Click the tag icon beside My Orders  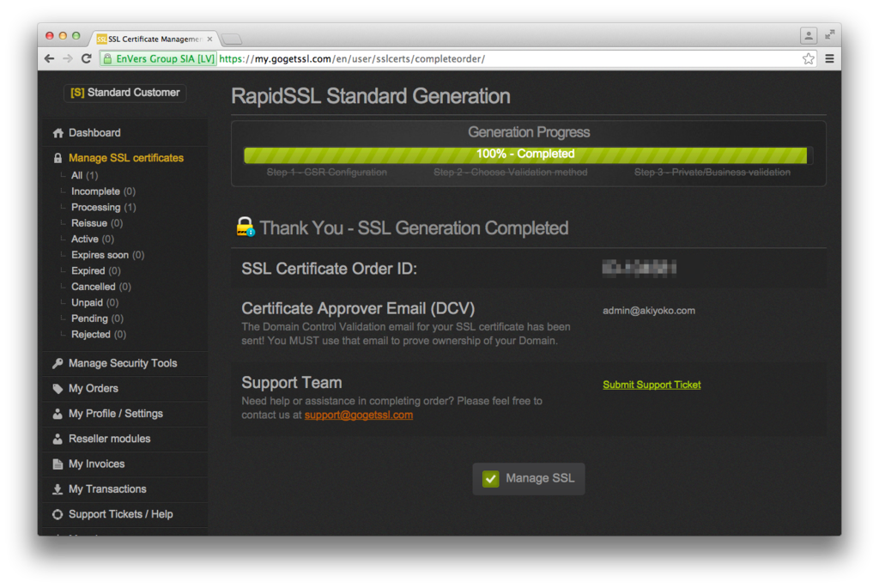58,389
